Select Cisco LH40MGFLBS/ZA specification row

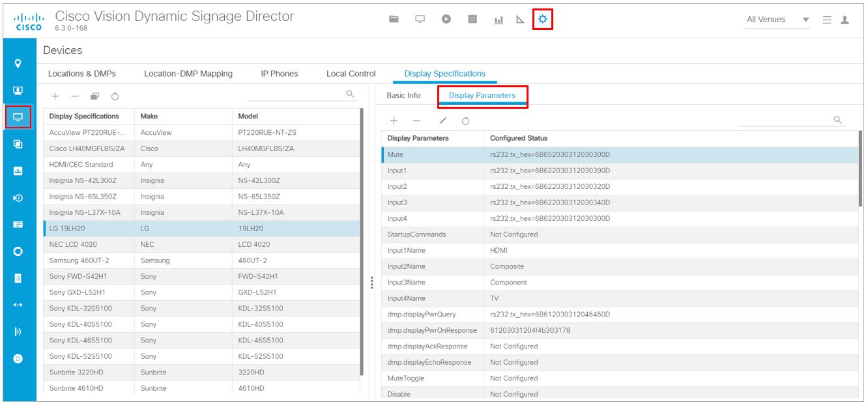(201, 148)
